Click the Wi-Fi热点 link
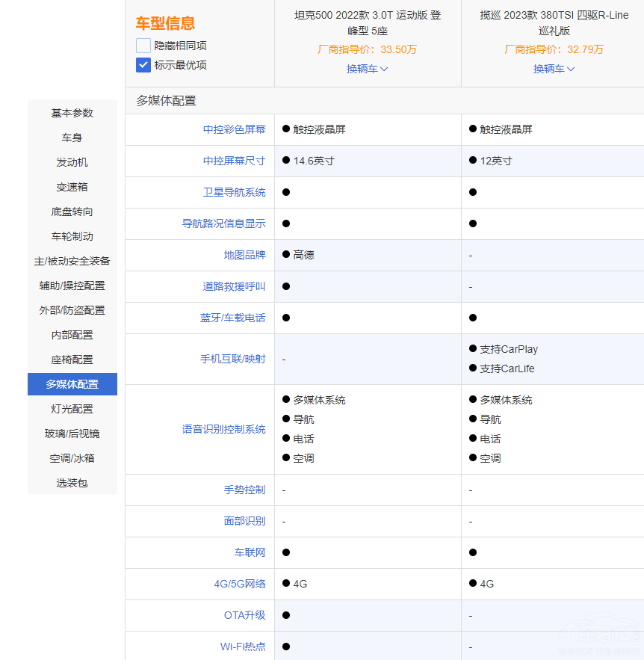Screen dimensions: 644x660 pyautogui.click(x=241, y=646)
